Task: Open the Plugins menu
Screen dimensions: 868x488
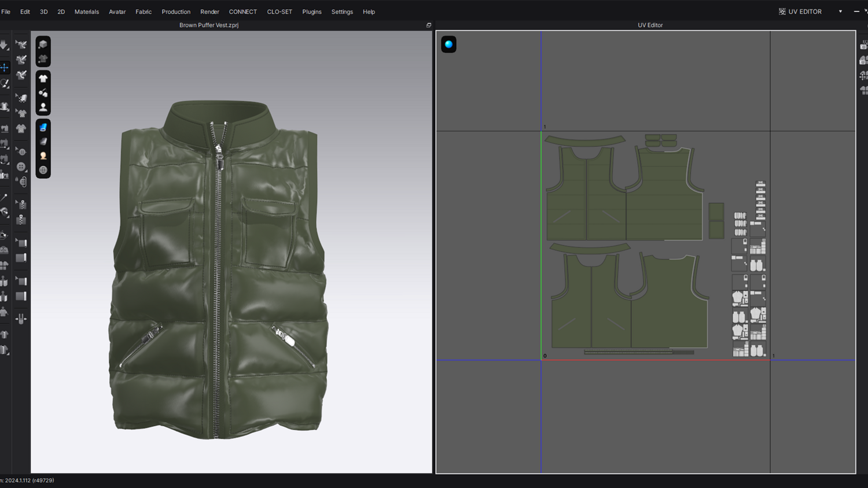Action: (x=312, y=12)
